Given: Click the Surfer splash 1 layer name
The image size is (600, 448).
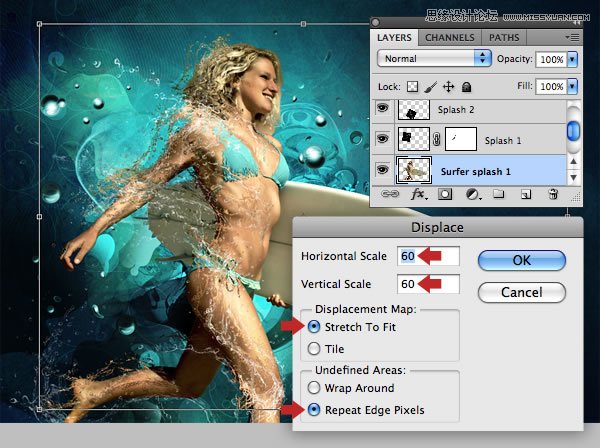Looking at the screenshot, I should tap(476, 171).
